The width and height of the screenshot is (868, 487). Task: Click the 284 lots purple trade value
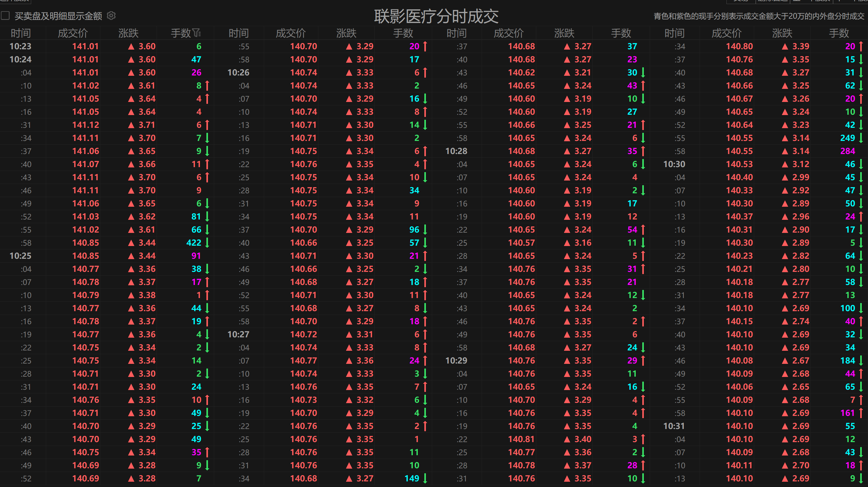point(847,151)
